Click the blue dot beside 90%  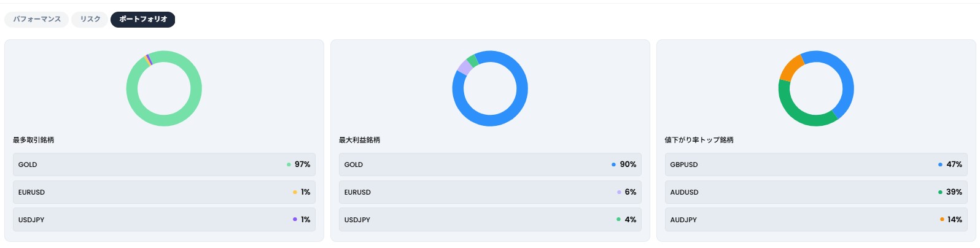pos(613,165)
